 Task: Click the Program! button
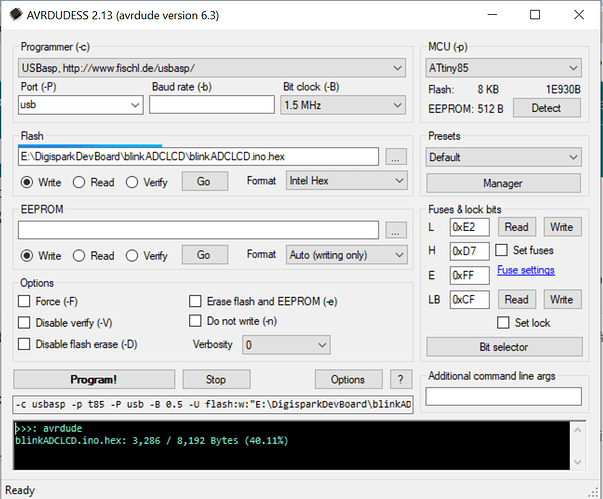[94, 379]
